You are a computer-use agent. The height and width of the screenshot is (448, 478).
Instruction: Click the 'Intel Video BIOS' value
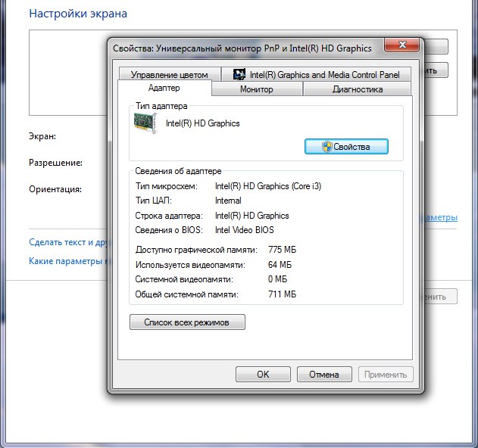(x=245, y=230)
